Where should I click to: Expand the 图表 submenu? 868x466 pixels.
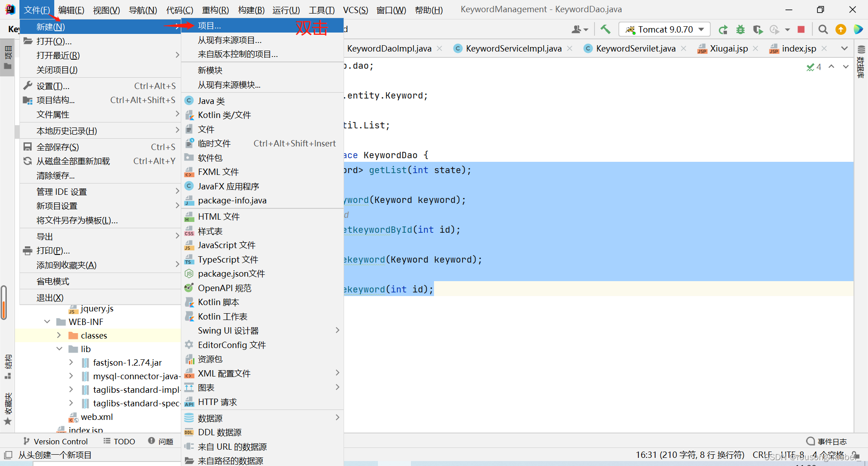[262, 387]
